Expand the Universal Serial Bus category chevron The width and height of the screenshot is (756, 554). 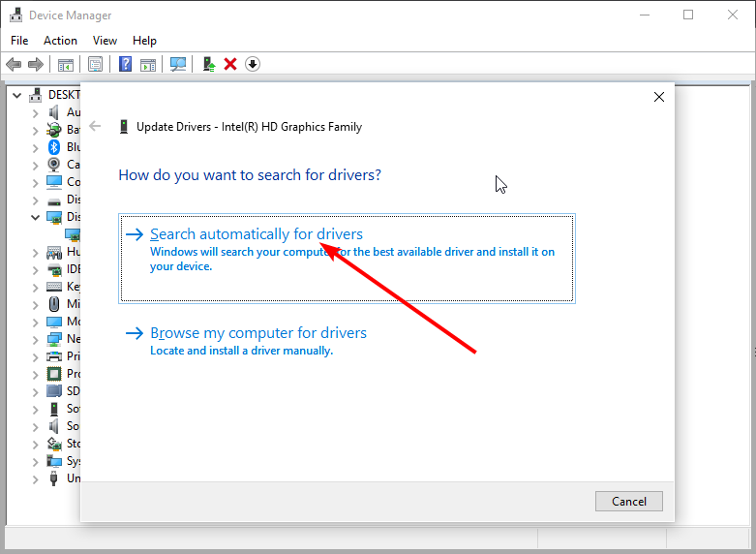[35, 478]
